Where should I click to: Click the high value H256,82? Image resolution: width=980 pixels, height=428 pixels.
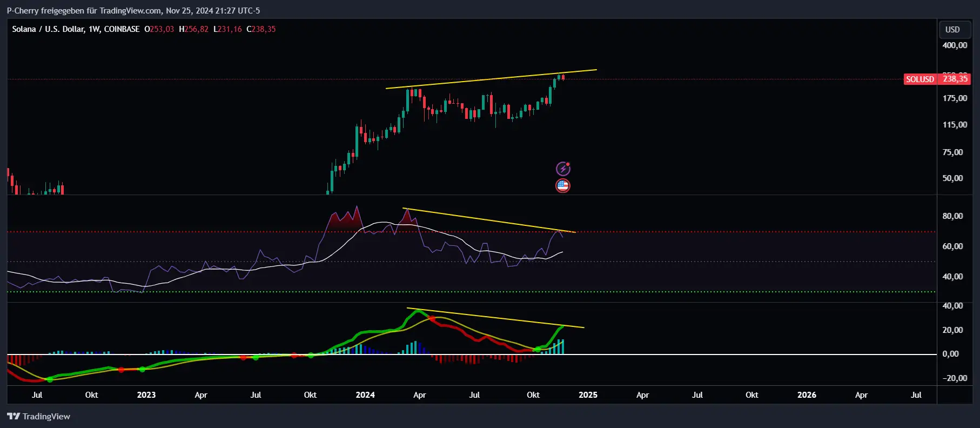[x=193, y=29]
